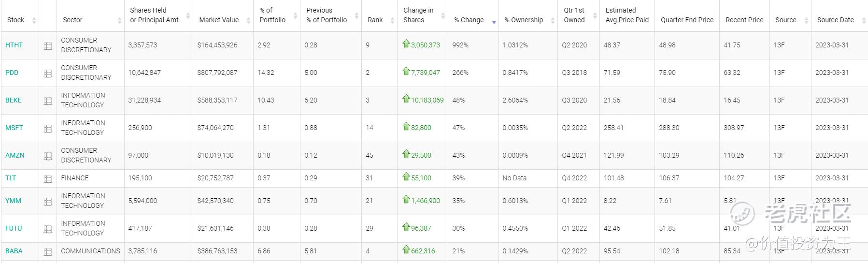Click the Sector column sort arrows

[119, 20]
